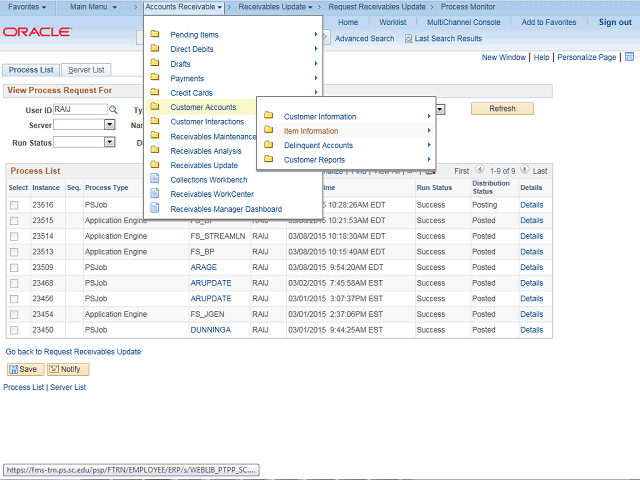
Task: Click the Receivables Manager Dashboard page icon
Action: click(155, 209)
